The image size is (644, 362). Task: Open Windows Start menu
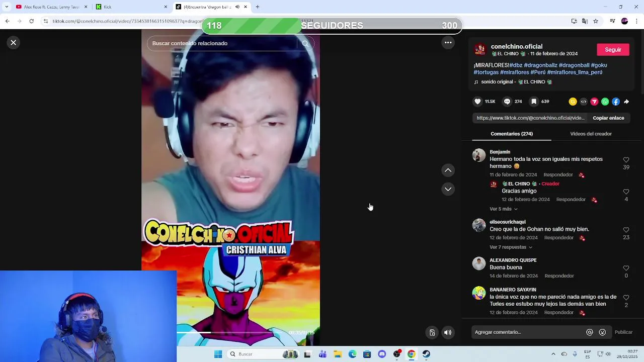(x=218, y=354)
